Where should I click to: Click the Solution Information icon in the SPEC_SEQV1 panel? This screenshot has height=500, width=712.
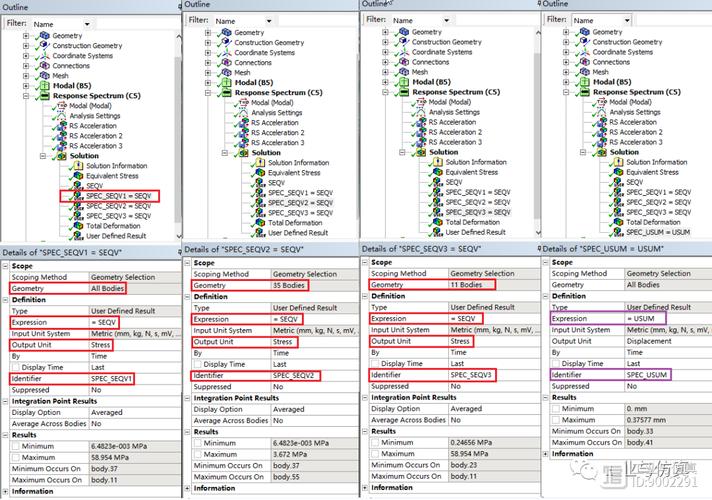pyautogui.click(x=78, y=166)
